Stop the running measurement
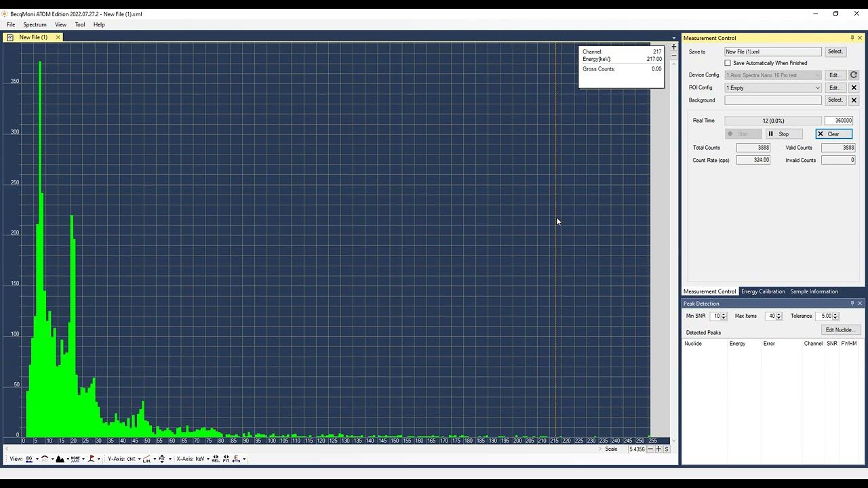The width and height of the screenshot is (868, 488). point(783,134)
